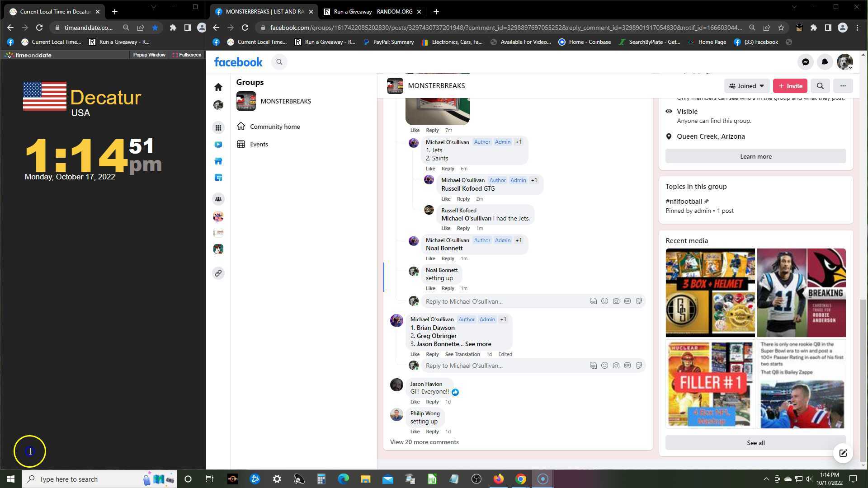This screenshot has width=868, height=488.
Task: Open Community home in Groups menu
Action: pyautogui.click(x=274, y=127)
